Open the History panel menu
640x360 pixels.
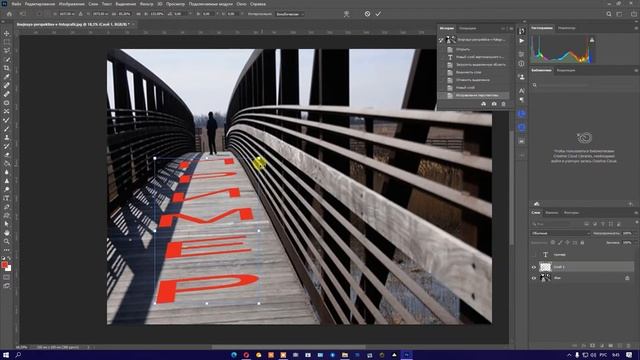coord(511,28)
